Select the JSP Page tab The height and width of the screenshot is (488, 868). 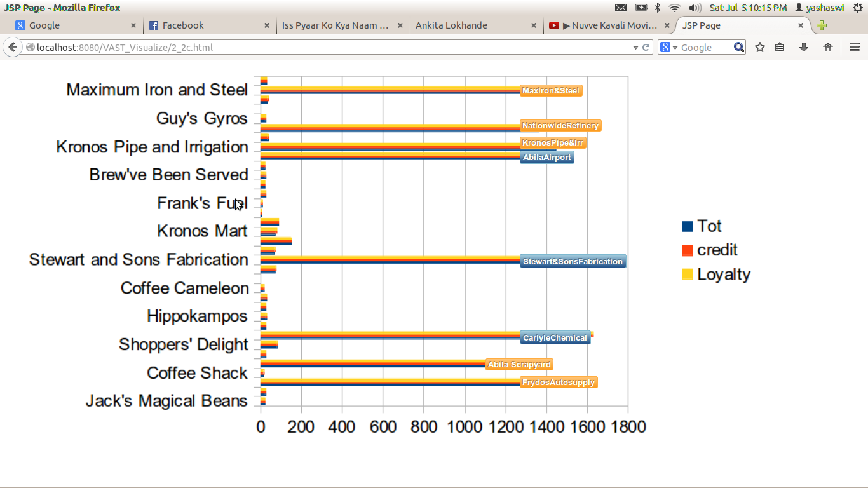[743, 25]
